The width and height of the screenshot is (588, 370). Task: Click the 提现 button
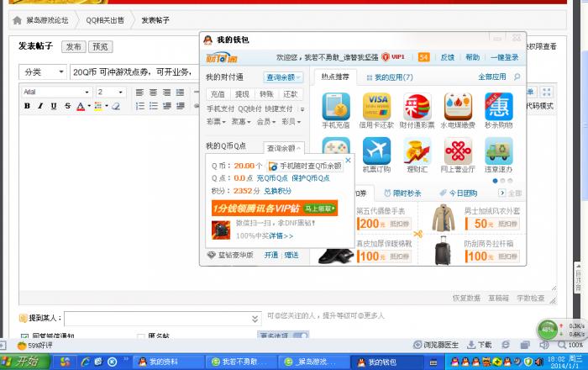(x=242, y=94)
